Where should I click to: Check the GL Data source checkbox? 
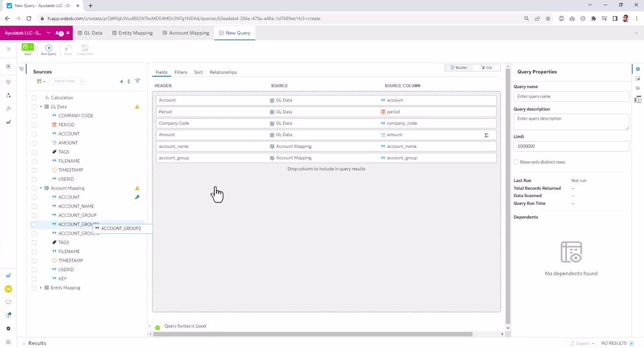pos(34,107)
